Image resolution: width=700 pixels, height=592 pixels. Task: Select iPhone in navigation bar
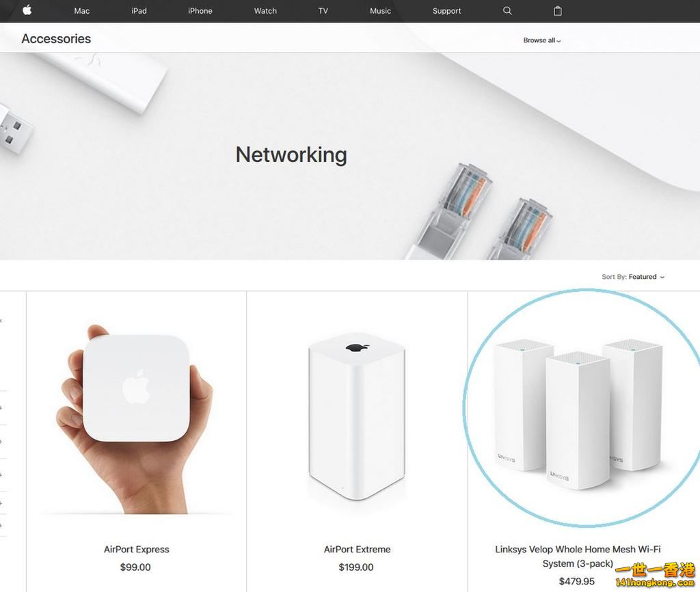point(200,11)
